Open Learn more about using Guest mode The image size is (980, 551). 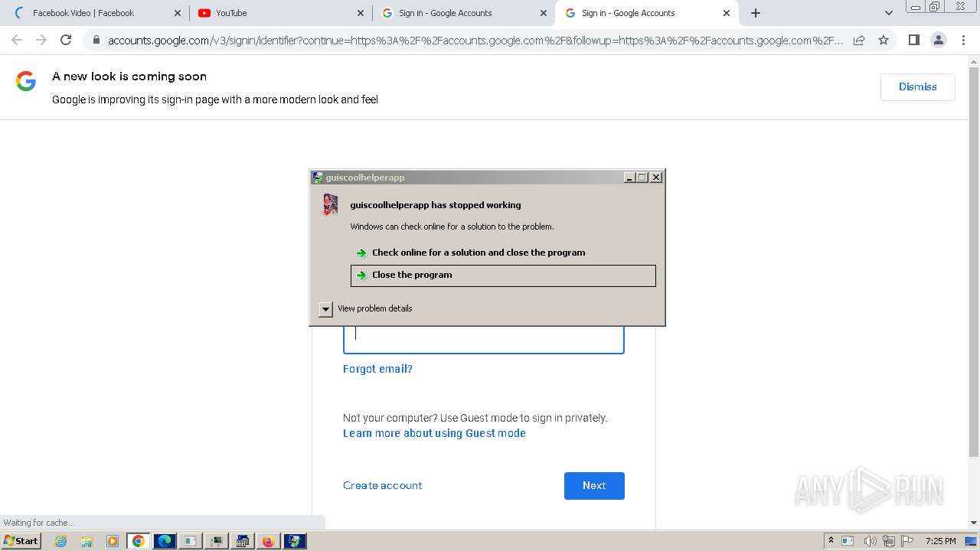[x=434, y=433]
